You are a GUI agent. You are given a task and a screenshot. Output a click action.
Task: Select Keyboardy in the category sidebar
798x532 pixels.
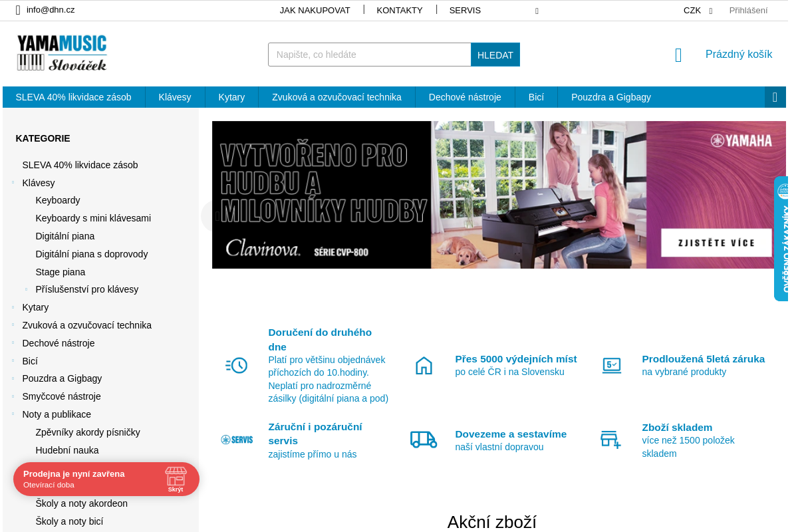58,200
